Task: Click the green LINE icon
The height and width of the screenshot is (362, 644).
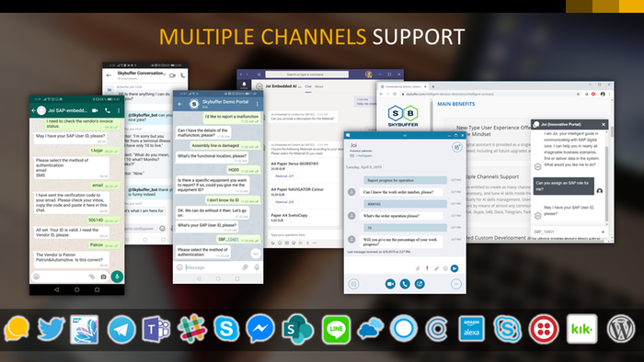Action: (336, 329)
